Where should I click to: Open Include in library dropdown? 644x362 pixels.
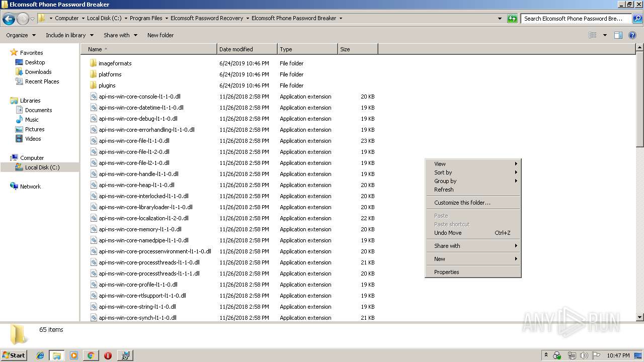coord(69,35)
